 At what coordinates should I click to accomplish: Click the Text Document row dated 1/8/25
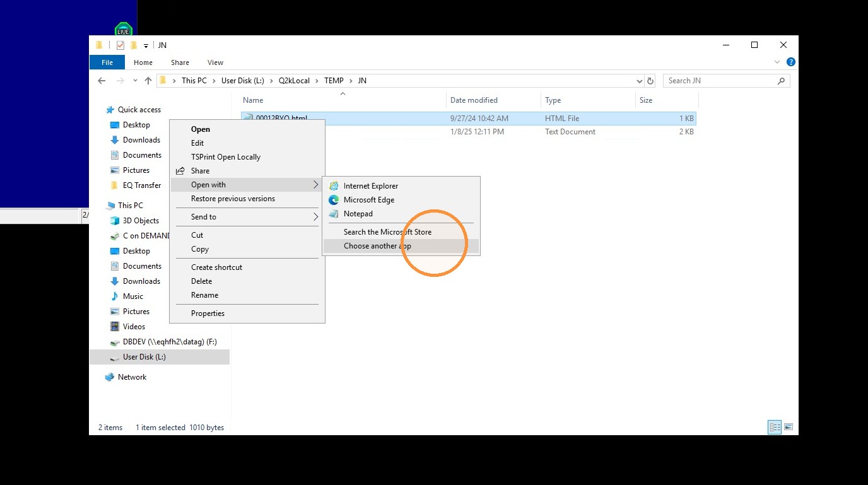point(469,132)
